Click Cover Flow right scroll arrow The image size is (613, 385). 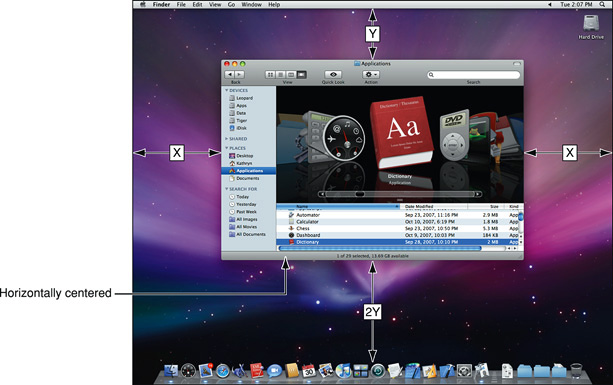click(478, 194)
